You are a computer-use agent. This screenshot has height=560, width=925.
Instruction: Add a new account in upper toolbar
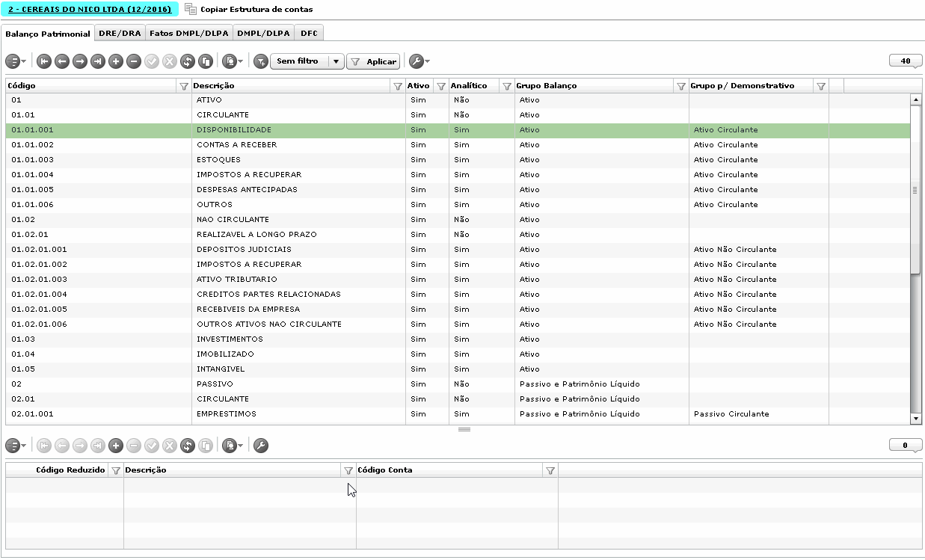(116, 61)
